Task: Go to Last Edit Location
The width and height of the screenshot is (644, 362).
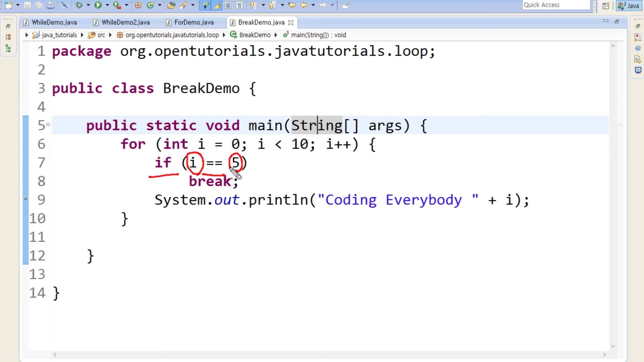Action: (x=292, y=5)
